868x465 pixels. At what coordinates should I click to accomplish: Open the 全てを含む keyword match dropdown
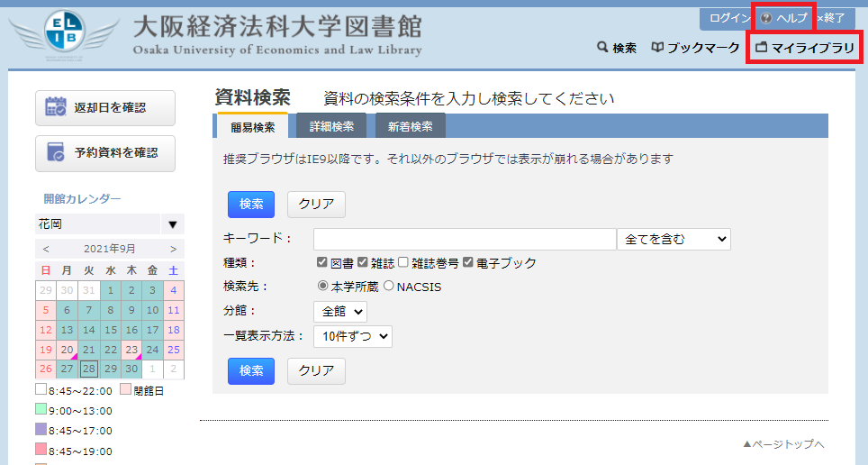point(674,240)
